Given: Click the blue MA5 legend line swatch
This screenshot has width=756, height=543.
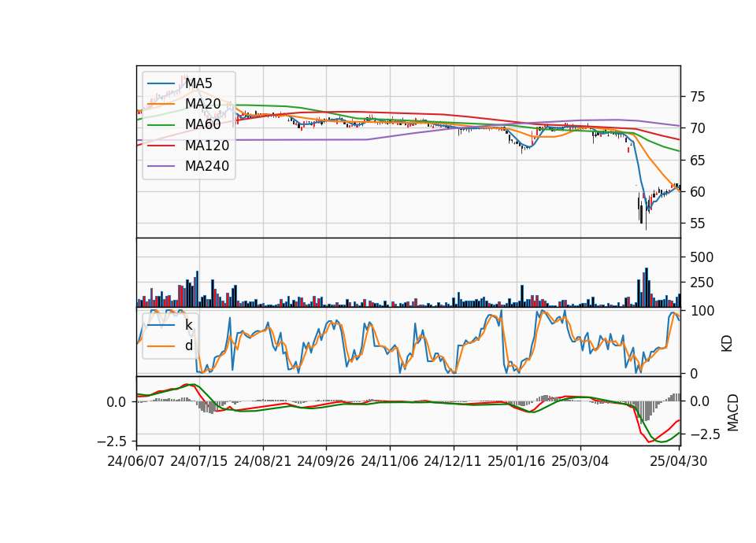Looking at the screenshot, I should click(x=161, y=83).
